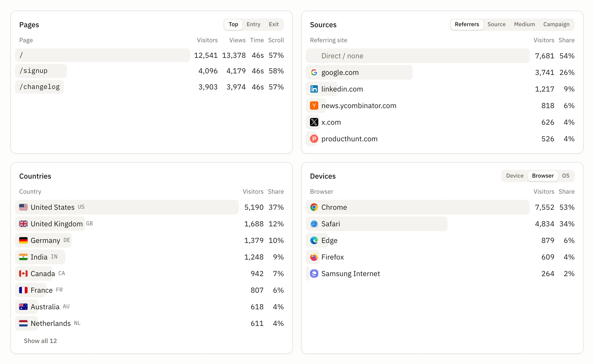Switch to the Top pages tab
The image size is (594, 364).
[x=233, y=24]
